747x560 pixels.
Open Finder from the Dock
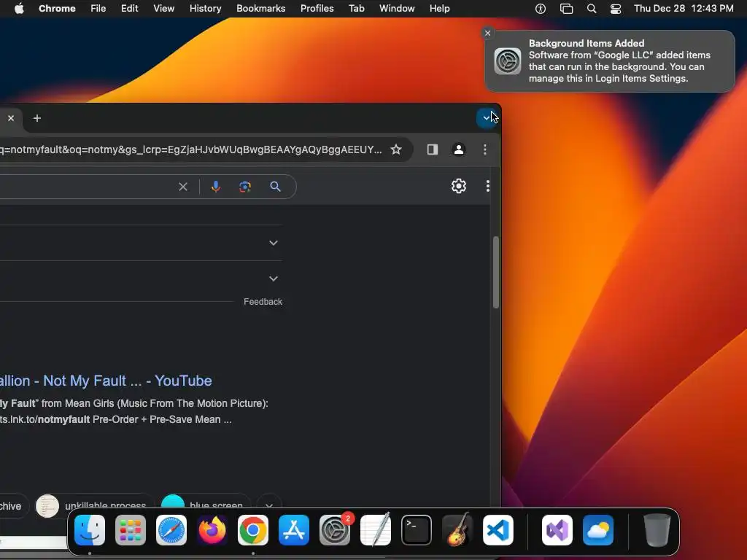[90, 530]
